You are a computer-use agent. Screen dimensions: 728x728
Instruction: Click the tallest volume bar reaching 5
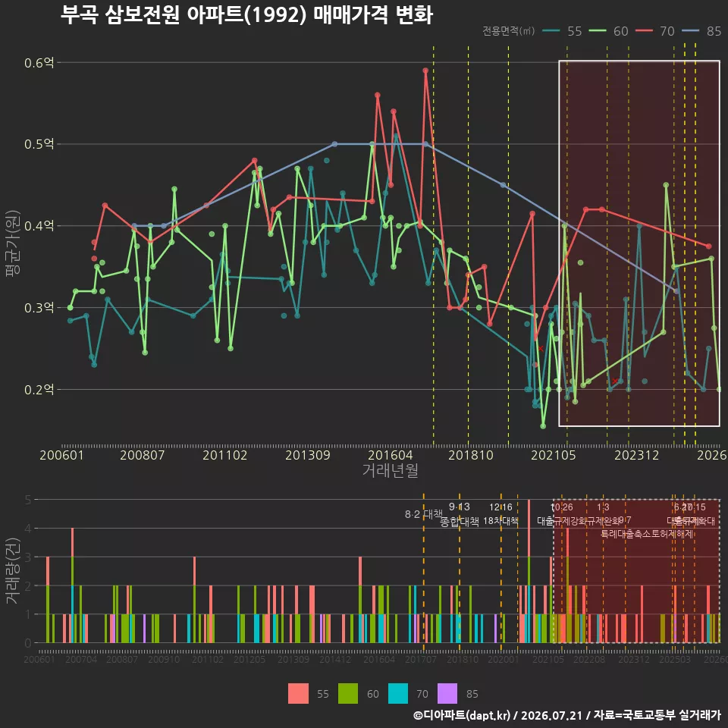coord(529,571)
